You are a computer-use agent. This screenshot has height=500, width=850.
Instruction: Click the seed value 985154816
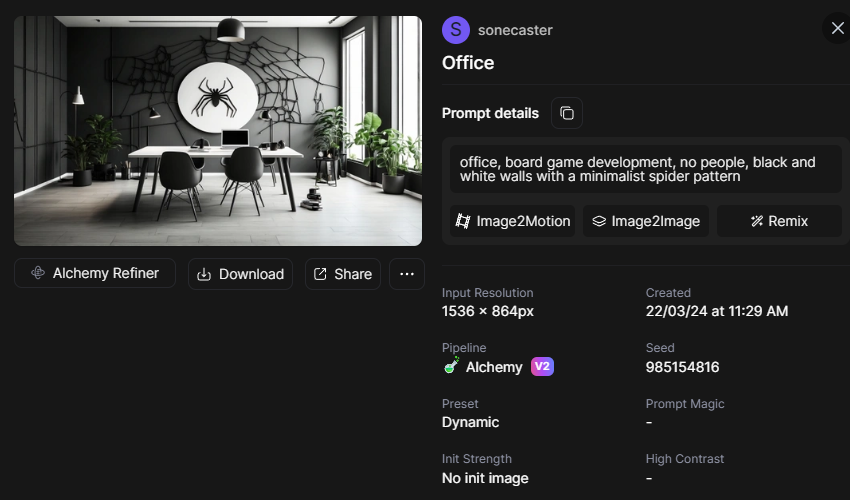tap(682, 367)
